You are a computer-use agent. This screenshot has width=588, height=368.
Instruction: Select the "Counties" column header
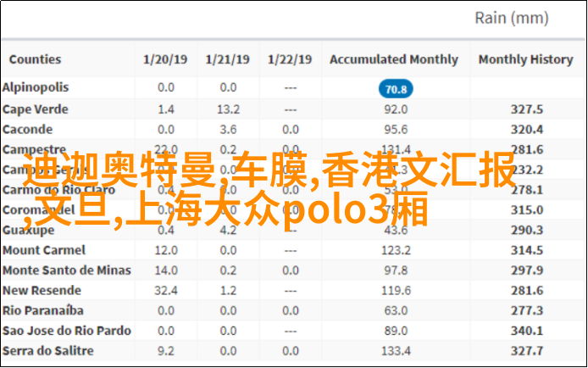tap(35, 59)
